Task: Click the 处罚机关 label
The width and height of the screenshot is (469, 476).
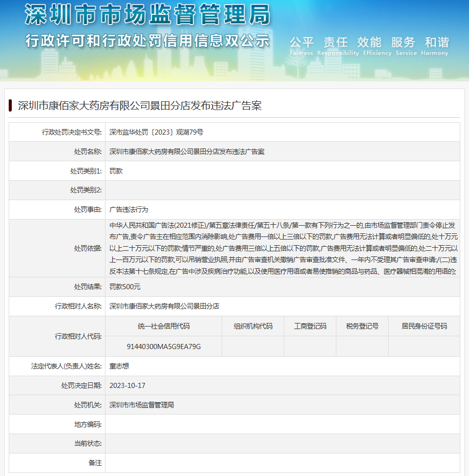Action: 88,405
